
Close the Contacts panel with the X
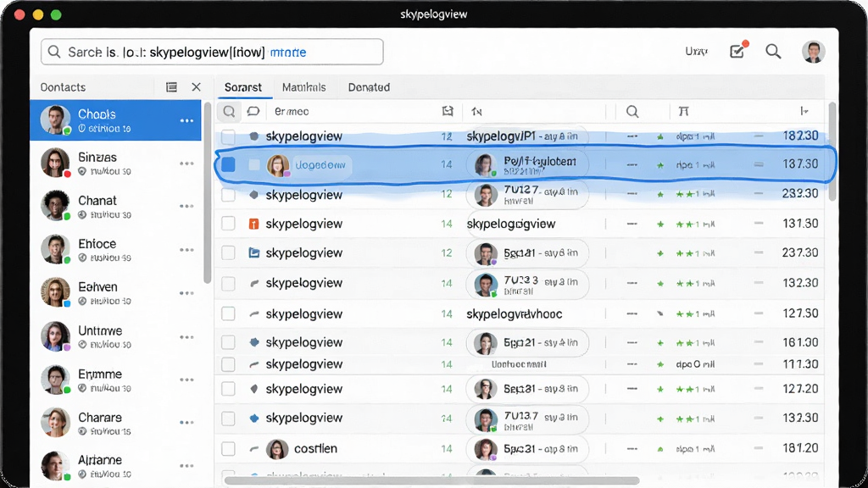point(196,87)
